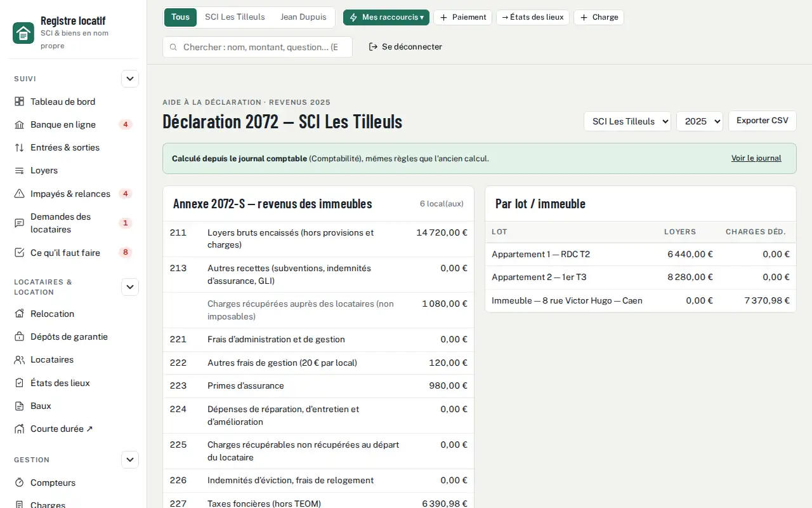Click Exporter CSV
Viewport: 812px width, 508px height.
coord(763,121)
